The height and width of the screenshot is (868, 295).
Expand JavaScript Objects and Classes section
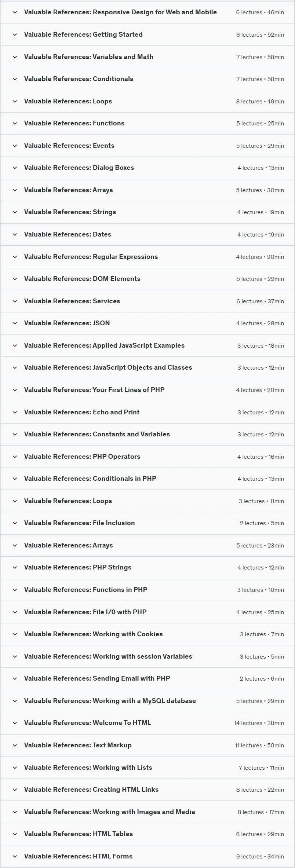pyautogui.click(x=147, y=367)
